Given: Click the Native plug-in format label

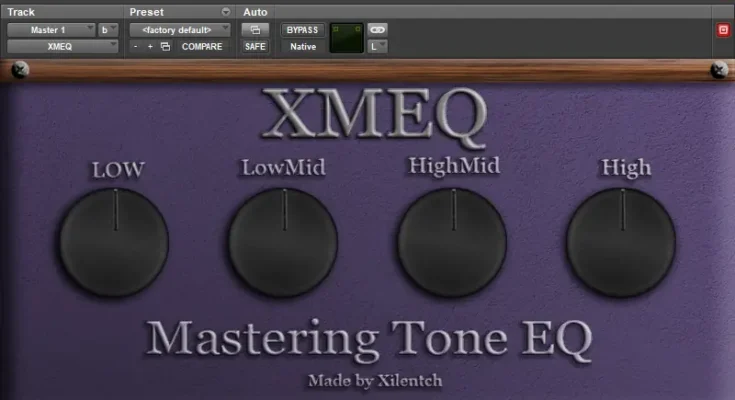Looking at the screenshot, I should pos(303,46).
